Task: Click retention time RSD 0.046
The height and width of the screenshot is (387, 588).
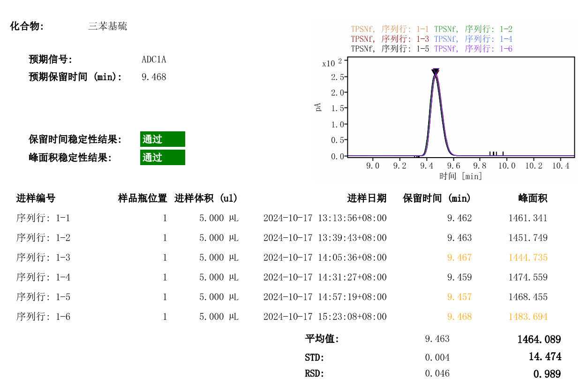Action: (437, 374)
